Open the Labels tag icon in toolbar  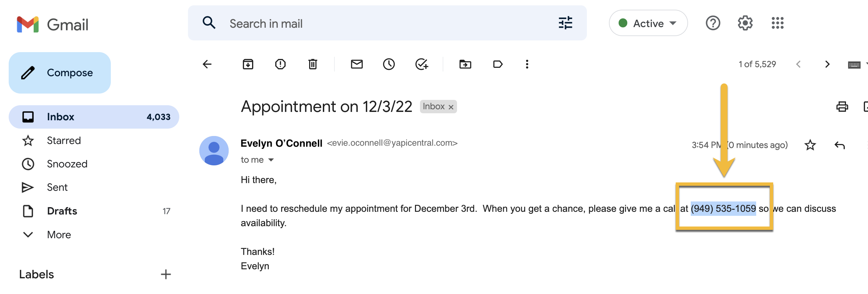click(x=498, y=64)
